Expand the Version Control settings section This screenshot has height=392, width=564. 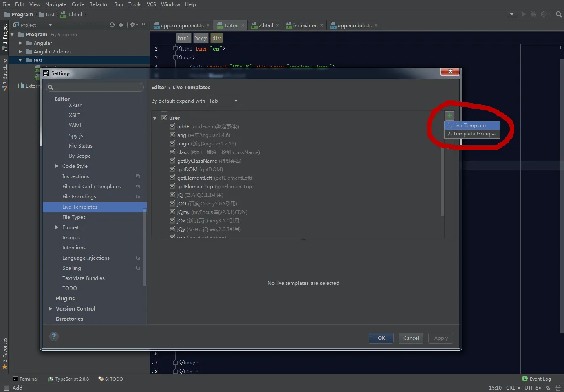(51, 309)
